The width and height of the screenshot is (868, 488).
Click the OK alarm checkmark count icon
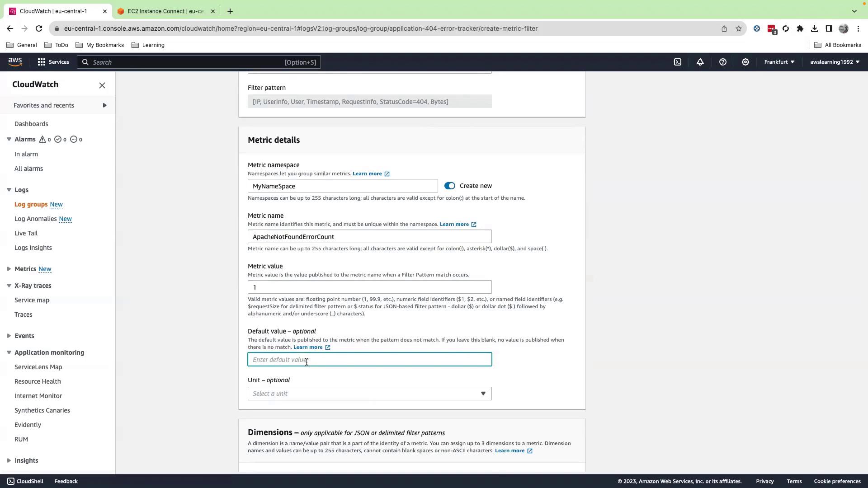[58, 140]
